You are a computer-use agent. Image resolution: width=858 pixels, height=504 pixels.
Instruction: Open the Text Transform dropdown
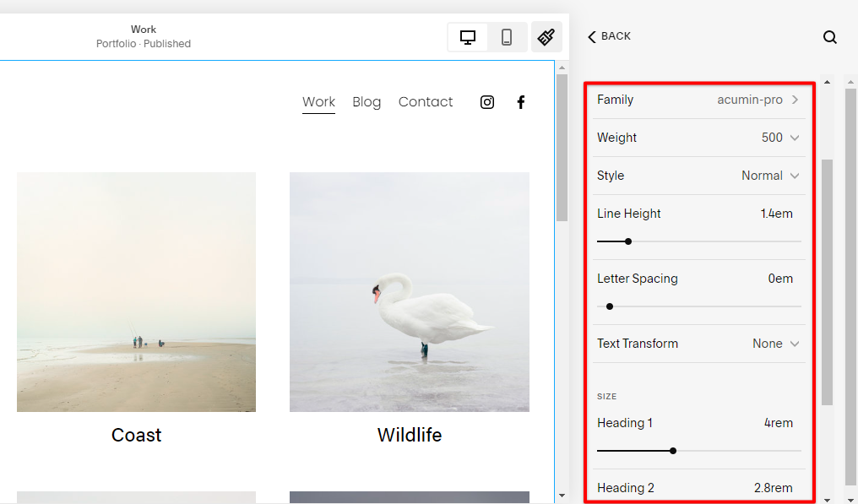[x=775, y=344]
